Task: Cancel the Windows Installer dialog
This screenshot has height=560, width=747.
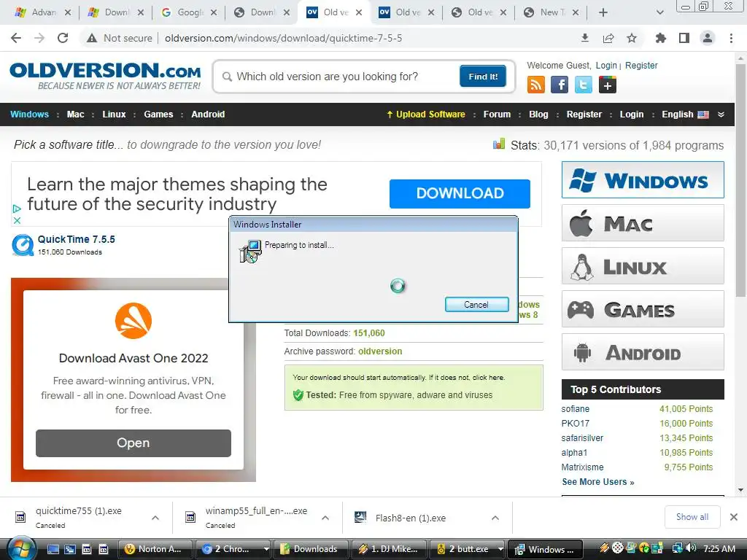Action: (x=476, y=305)
